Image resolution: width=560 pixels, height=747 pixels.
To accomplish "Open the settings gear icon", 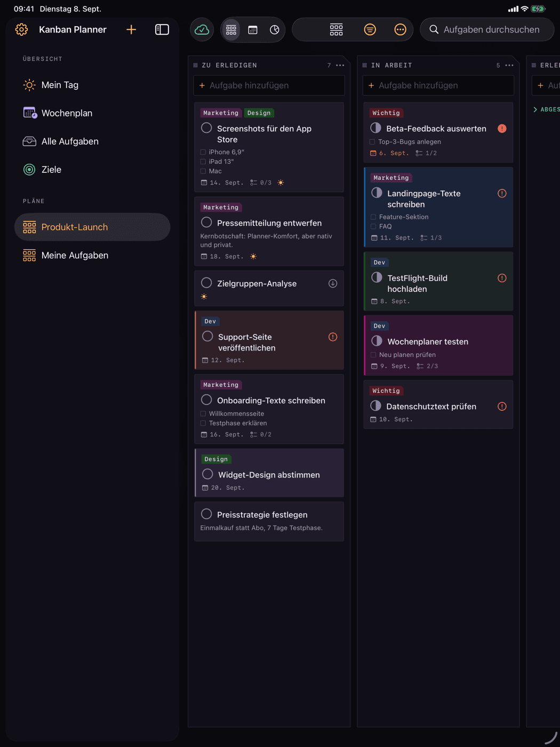I will tap(21, 29).
